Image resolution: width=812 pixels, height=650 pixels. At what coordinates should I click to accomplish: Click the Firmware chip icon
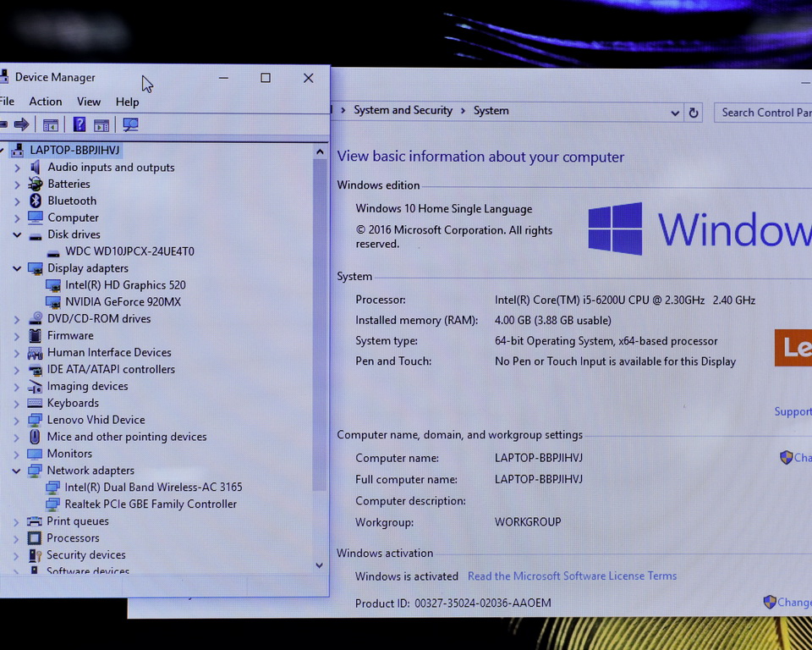35,335
